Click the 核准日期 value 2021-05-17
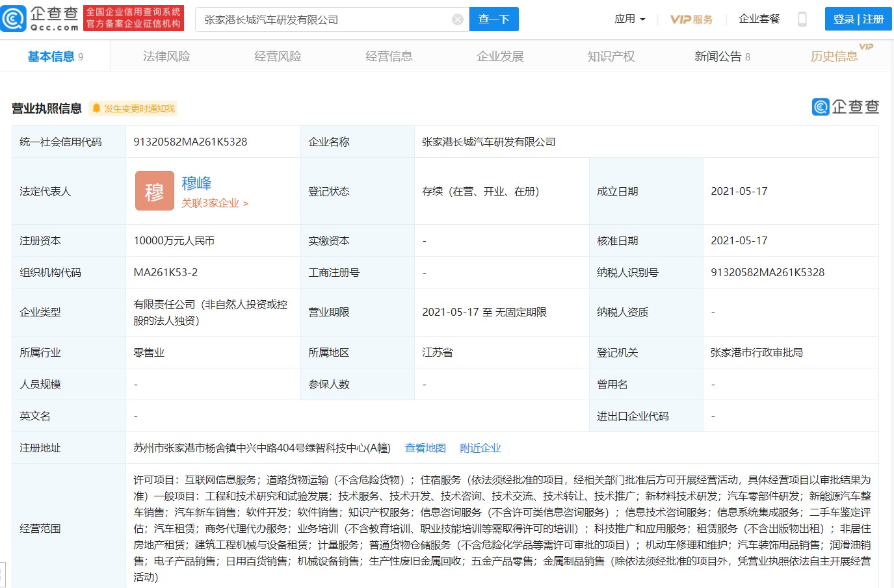The height and width of the screenshot is (588, 894). (739, 240)
